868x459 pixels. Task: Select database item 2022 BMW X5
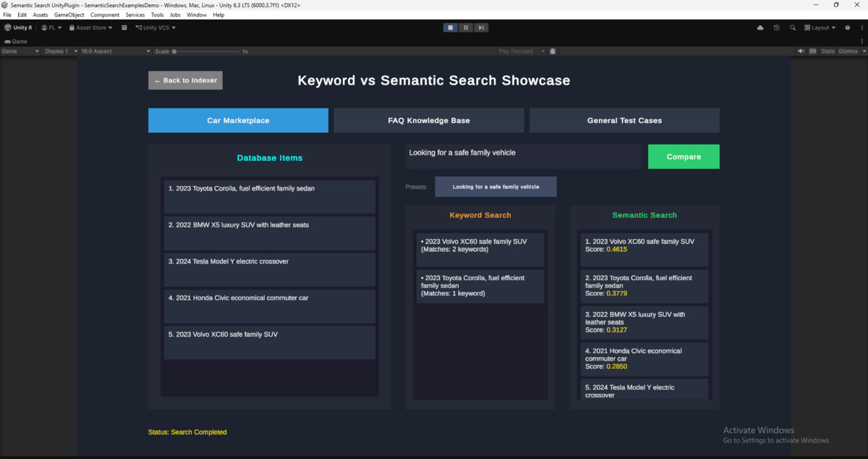click(x=270, y=233)
